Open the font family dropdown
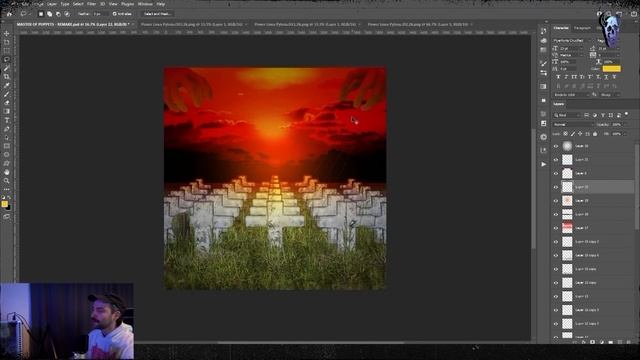Screen dimensions: 640x360 (573, 40)
